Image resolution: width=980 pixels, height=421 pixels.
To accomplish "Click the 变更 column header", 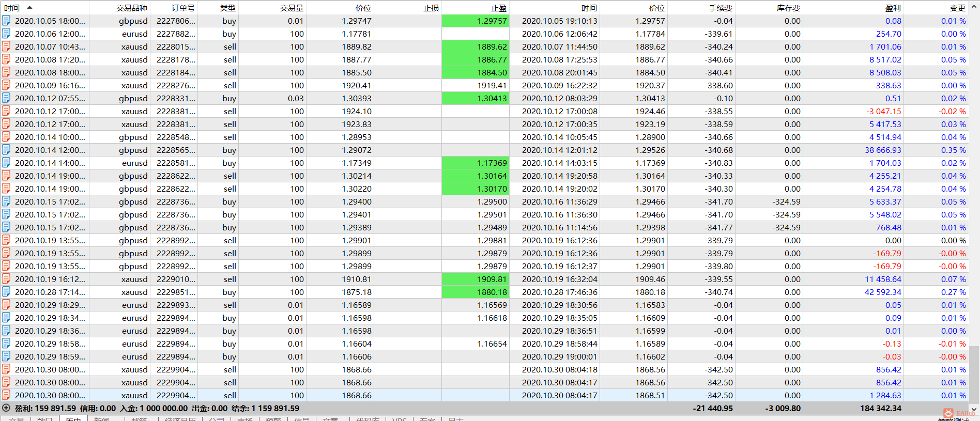I will point(958,8).
